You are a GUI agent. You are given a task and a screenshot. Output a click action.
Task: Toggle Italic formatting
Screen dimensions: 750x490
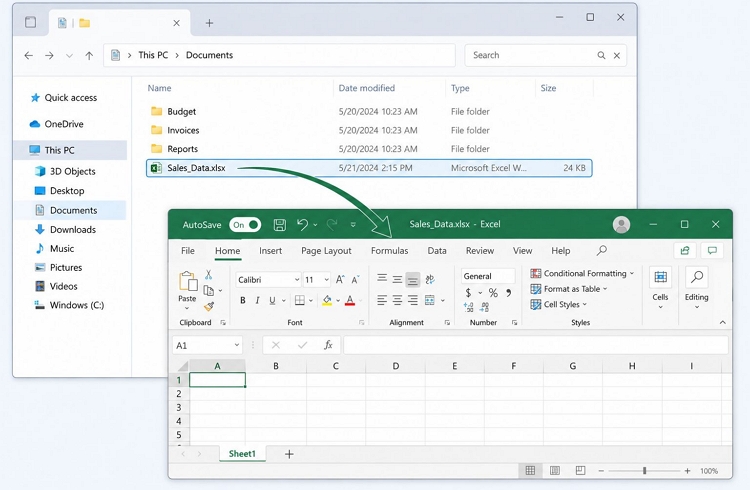(x=257, y=301)
